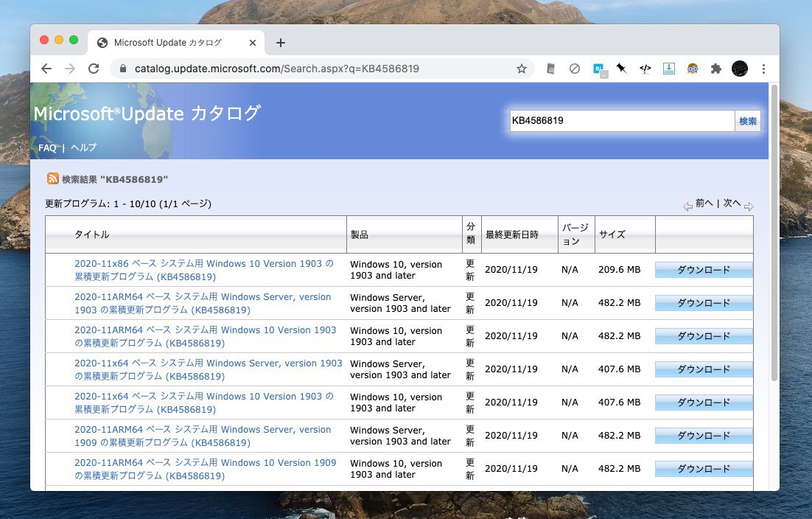This screenshot has height=519, width=812.
Task: Open the ヘルプ help link
Action: click(83, 147)
